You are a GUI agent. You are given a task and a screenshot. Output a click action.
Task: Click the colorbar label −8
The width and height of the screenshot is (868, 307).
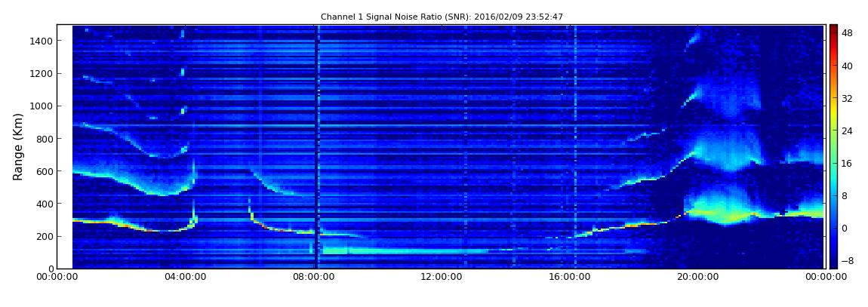coord(846,261)
